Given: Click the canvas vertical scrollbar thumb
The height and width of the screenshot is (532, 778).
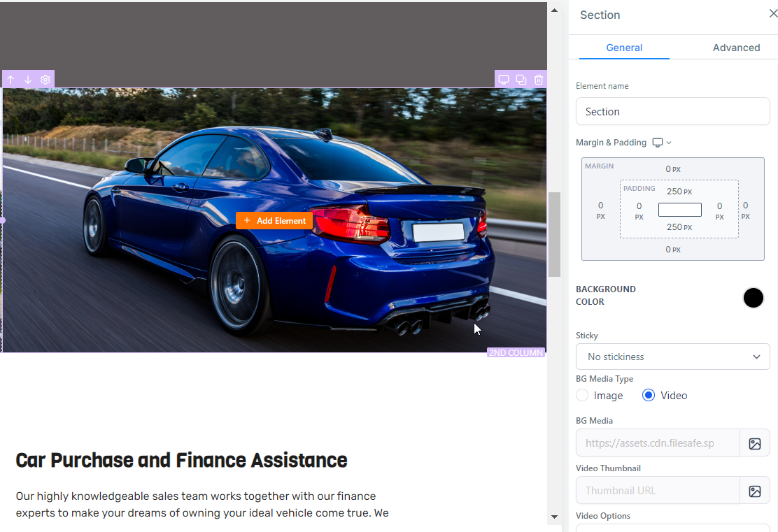Looking at the screenshot, I should tap(554, 234).
